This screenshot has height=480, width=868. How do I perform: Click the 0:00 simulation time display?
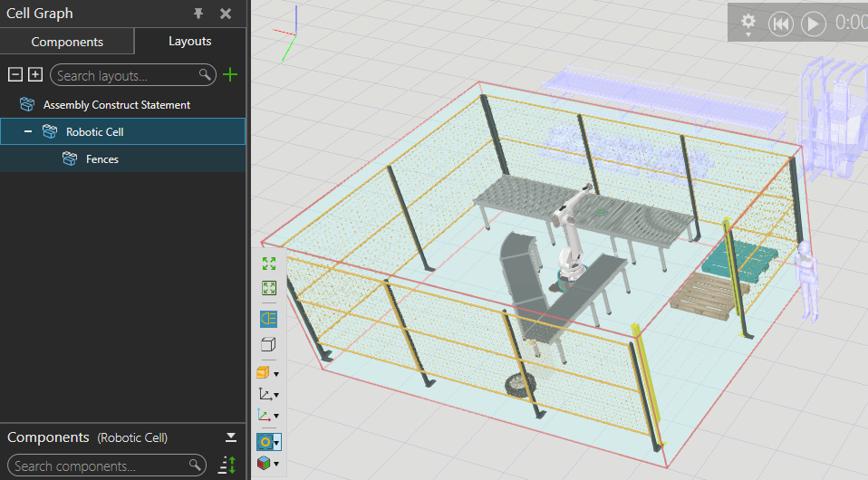click(851, 23)
